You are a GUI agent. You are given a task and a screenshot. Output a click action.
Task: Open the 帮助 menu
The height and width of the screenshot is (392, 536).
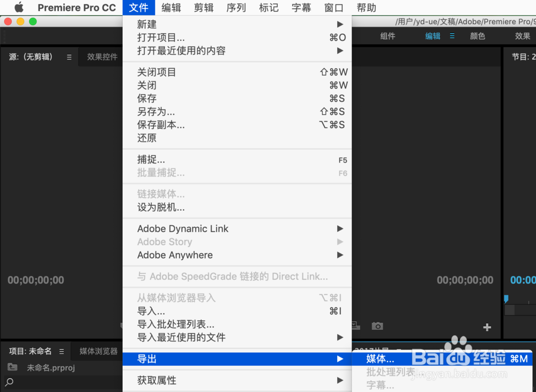point(367,8)
